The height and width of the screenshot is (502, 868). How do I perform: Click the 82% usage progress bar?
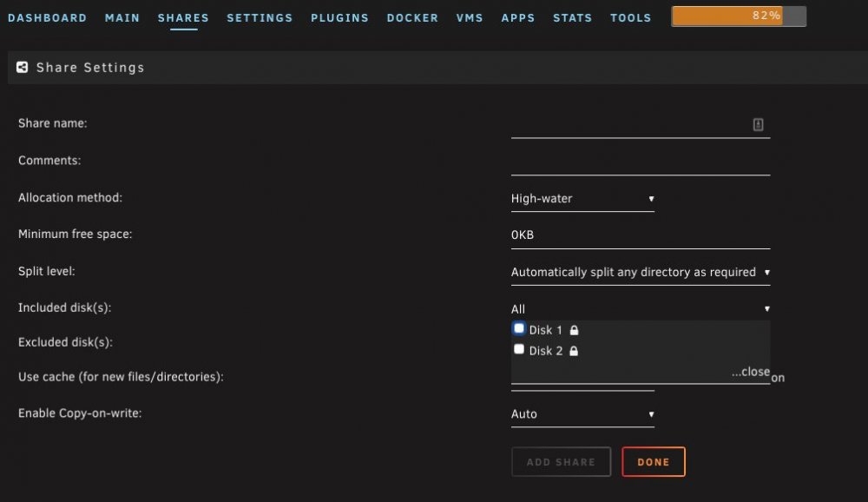click(x=739, y=17)
